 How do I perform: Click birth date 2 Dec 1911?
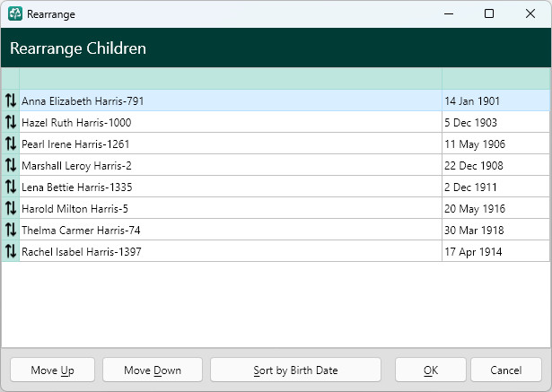pos(470,187)
